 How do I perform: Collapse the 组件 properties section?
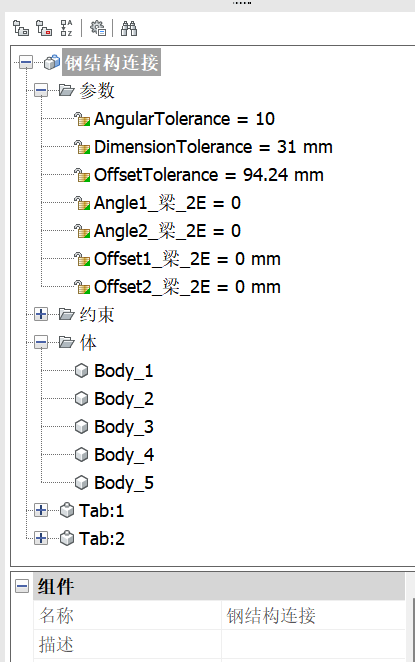click(x=22, y=586)
